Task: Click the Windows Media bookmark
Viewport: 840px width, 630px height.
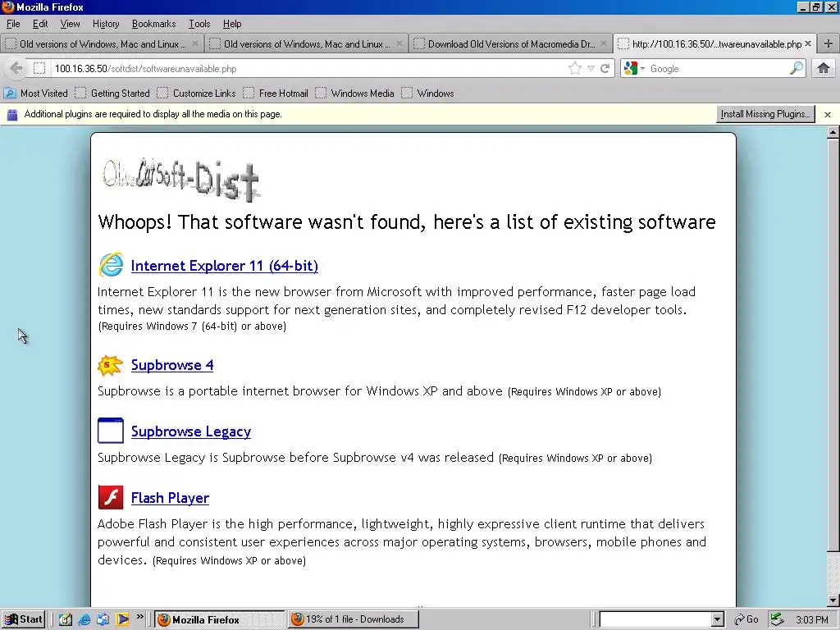Action: coord(354,94)
